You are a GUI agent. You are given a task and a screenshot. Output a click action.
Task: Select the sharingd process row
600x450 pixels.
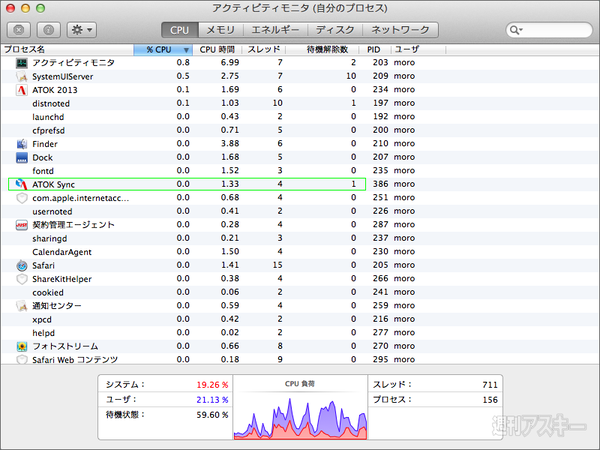tap(300, 238)
